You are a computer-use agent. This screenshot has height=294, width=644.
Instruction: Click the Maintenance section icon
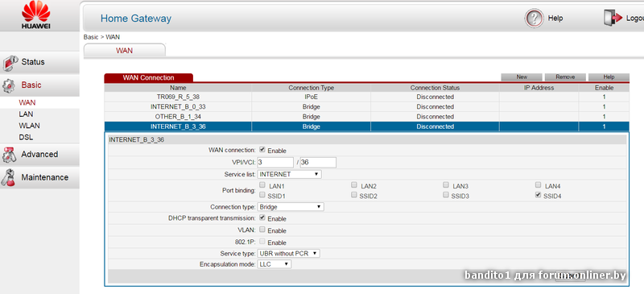9,178
